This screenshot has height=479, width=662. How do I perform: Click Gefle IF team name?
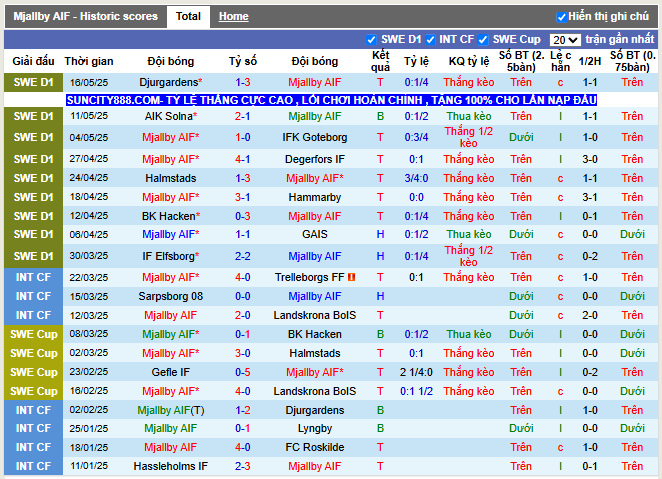coord(171,372)
